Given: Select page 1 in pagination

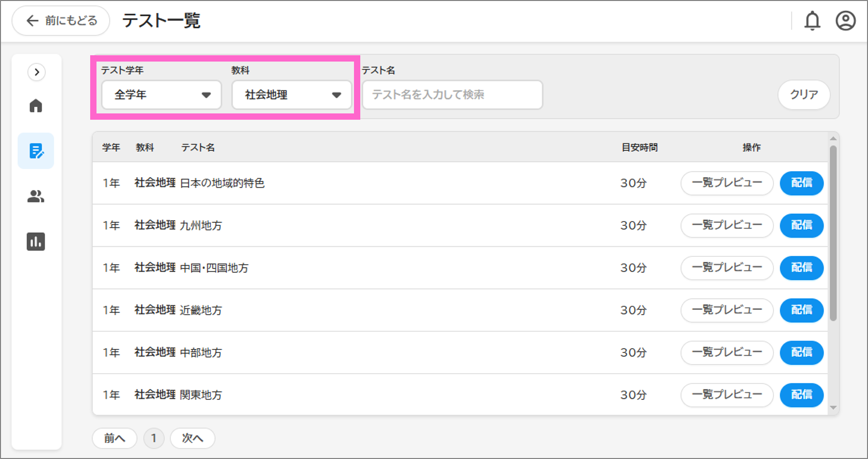Looking at the screenshot, I should click(x=154, y=438).
